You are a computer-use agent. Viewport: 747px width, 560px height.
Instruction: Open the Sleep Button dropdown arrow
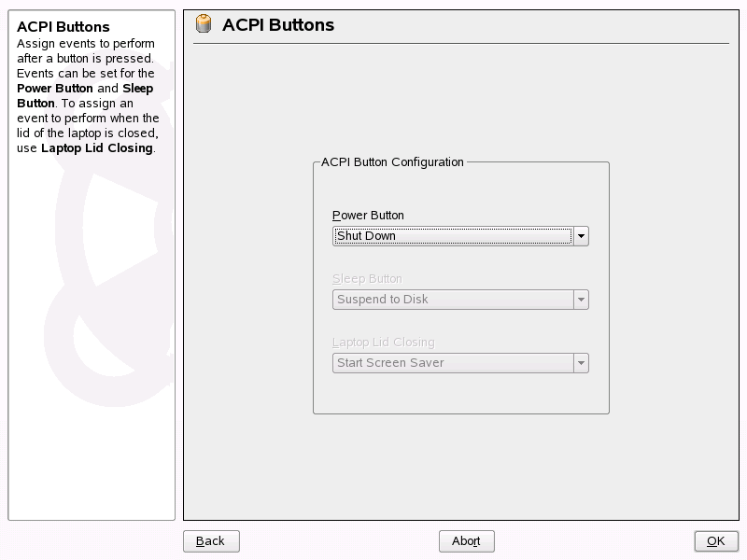coord(582,300)
